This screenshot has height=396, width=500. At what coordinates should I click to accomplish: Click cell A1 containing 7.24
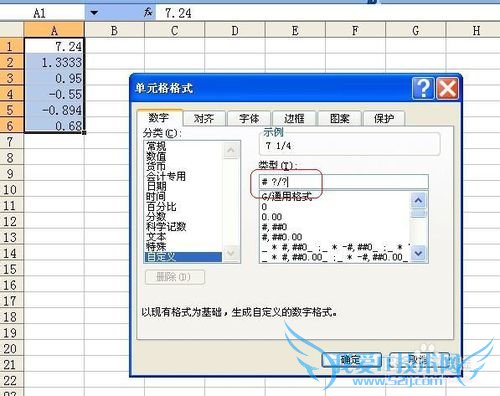tap(54, 46)
